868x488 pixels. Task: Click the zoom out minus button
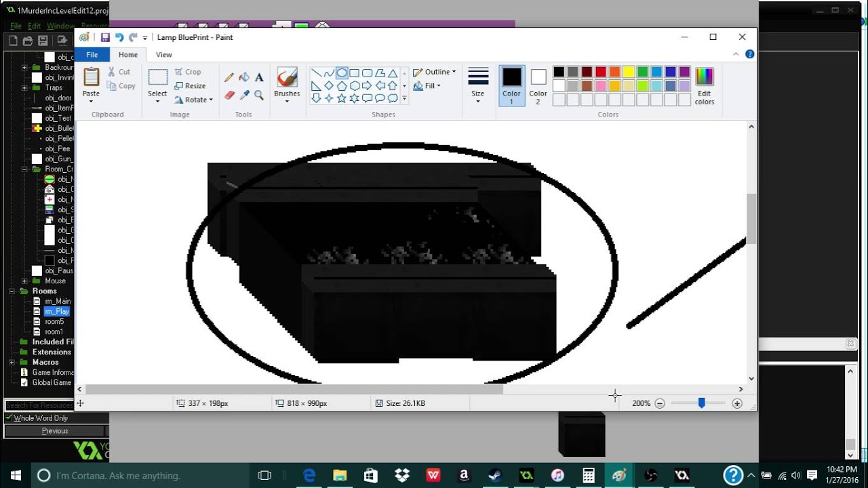pyautogui.click(x=660, y=403)
